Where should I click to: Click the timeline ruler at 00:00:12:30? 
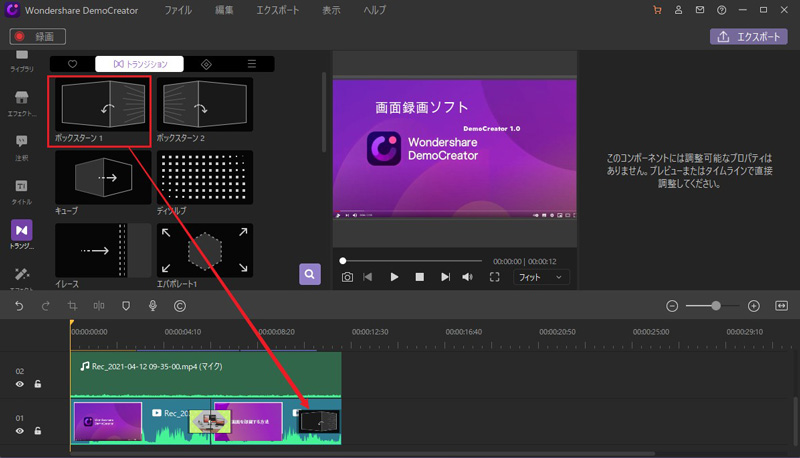(370, 332)
